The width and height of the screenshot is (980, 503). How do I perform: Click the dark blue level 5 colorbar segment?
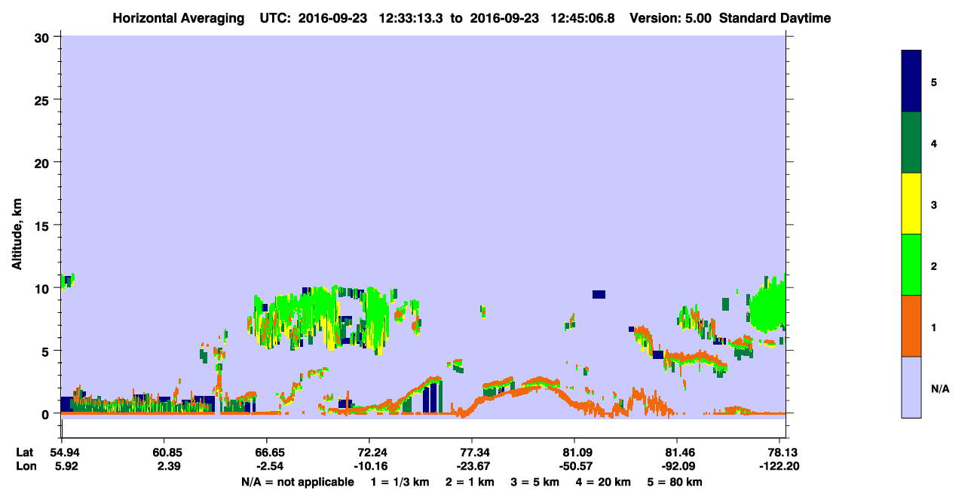tap(911, 81)
